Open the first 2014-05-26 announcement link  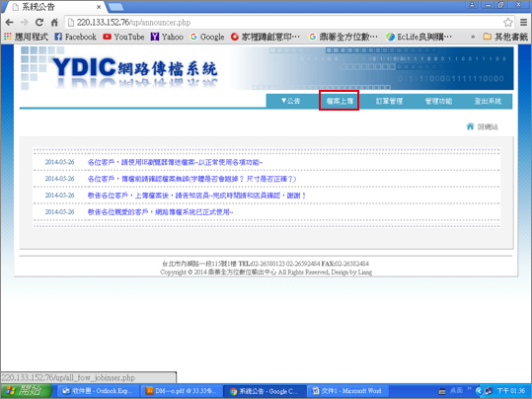(x=175, y=162)
